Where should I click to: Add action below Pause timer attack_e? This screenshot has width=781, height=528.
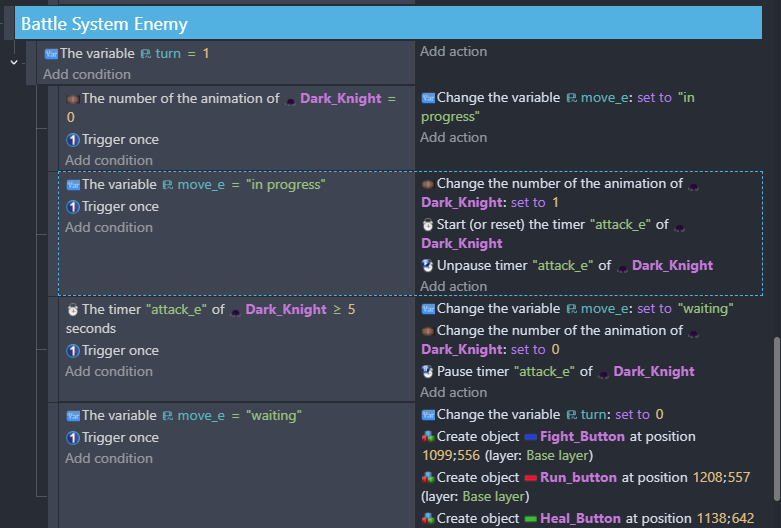click(453, 393)
